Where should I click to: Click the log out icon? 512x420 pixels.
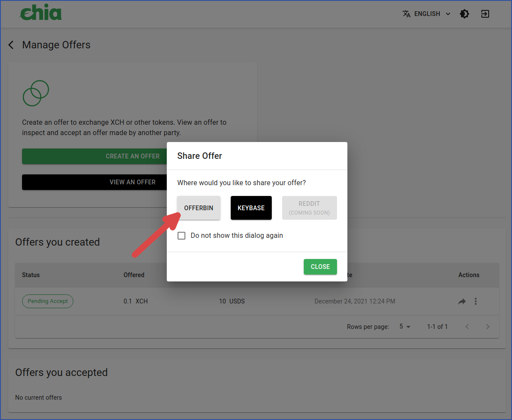(485, 14)
